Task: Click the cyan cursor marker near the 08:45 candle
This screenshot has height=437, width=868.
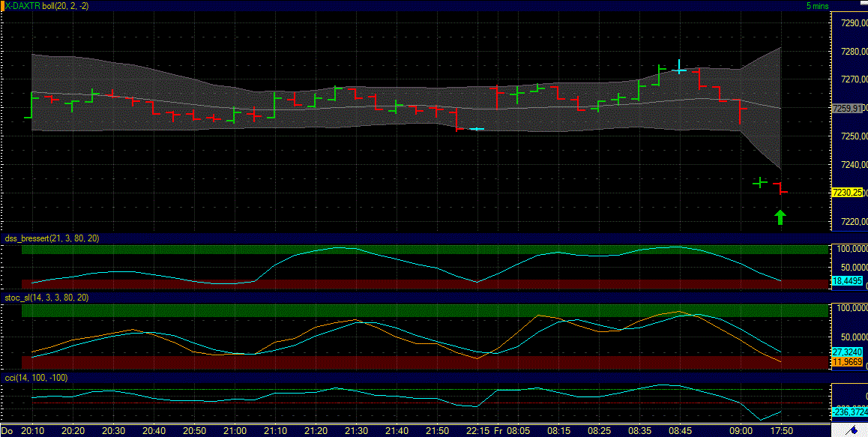Action: 679,68
